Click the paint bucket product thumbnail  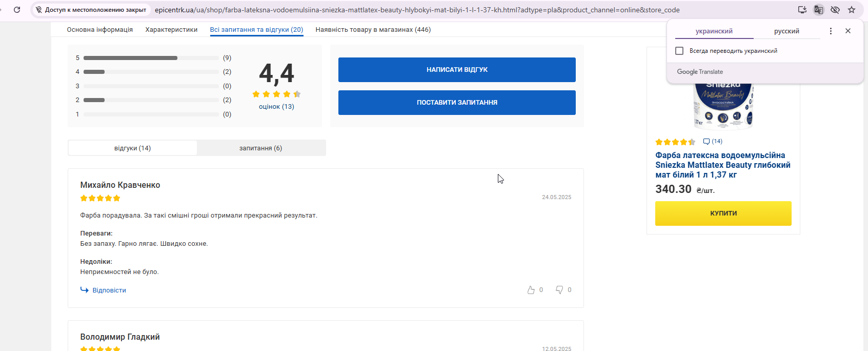point(723,106)
